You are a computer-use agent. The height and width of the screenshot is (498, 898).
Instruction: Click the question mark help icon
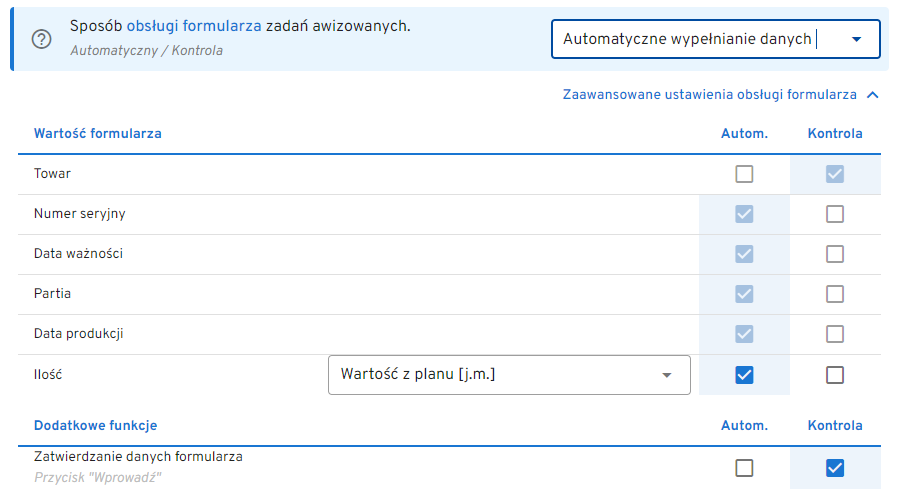(x=42, y=39)
